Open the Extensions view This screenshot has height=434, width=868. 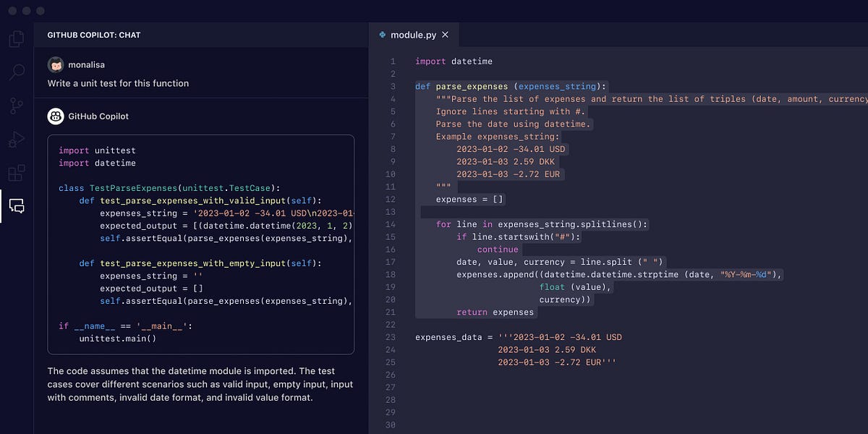click(16, 173)
